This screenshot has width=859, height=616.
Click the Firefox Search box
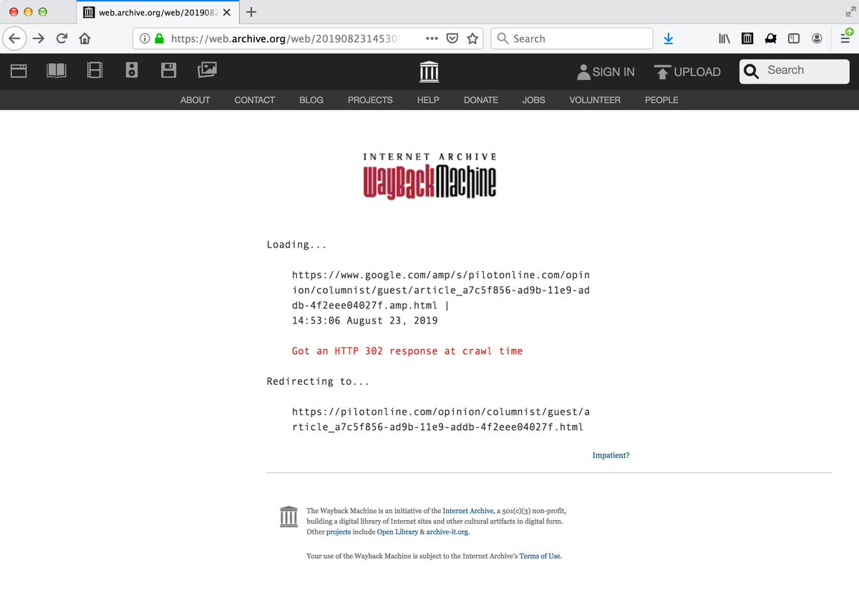coord(572,39)
